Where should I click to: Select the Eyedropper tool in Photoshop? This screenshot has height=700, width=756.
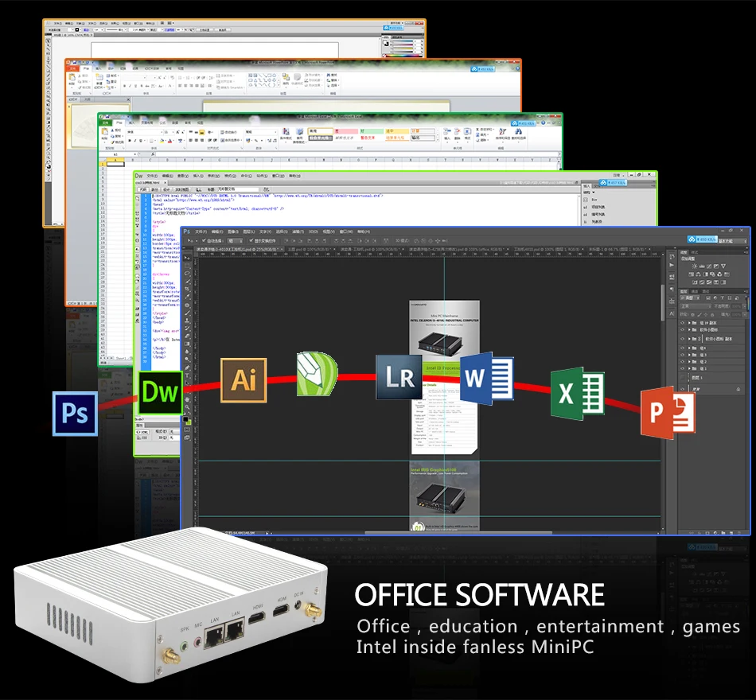pyautogui.click(x=187, y=297)
